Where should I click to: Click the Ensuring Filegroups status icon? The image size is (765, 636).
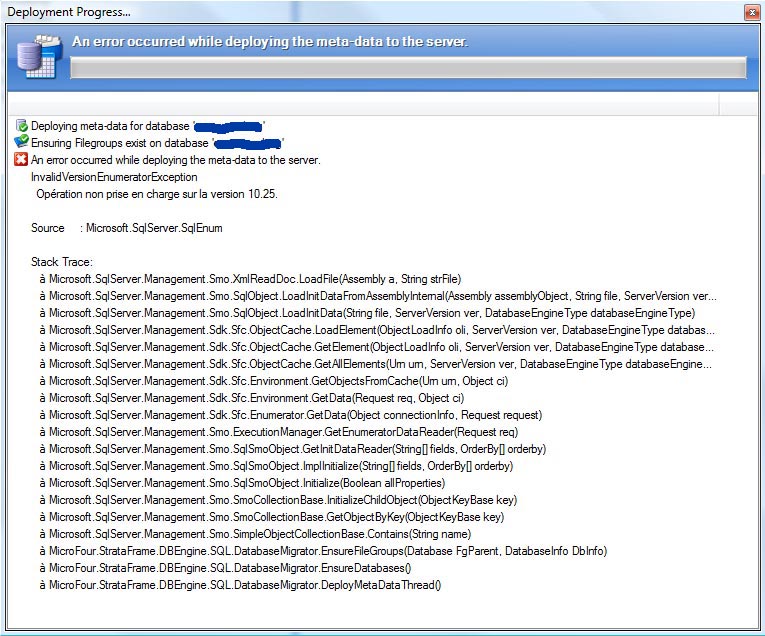(x=21, y=143)
